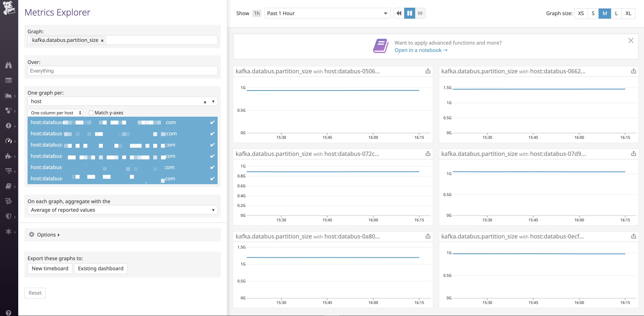Open the Past 1 Hour timeframe dropdown

point(327,13)
